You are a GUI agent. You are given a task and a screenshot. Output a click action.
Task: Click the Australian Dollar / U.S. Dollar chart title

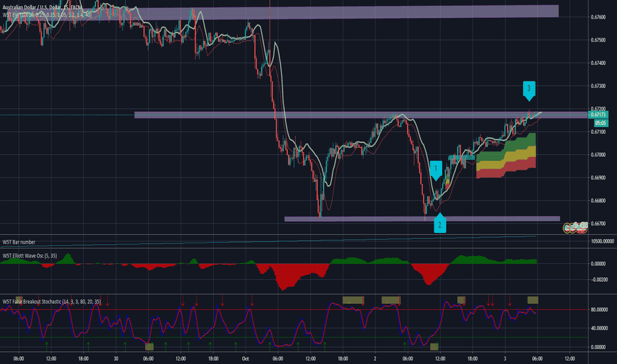pos(42,7)
